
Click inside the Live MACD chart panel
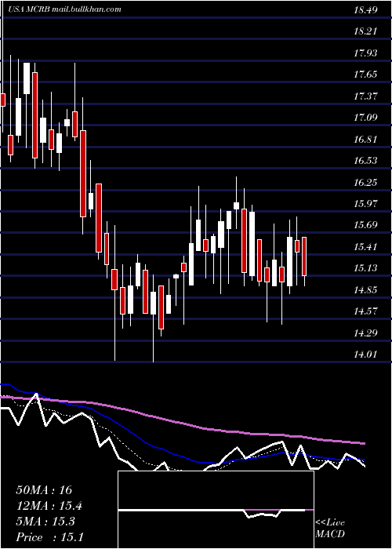pyautogui.click(x=216, y=510)
